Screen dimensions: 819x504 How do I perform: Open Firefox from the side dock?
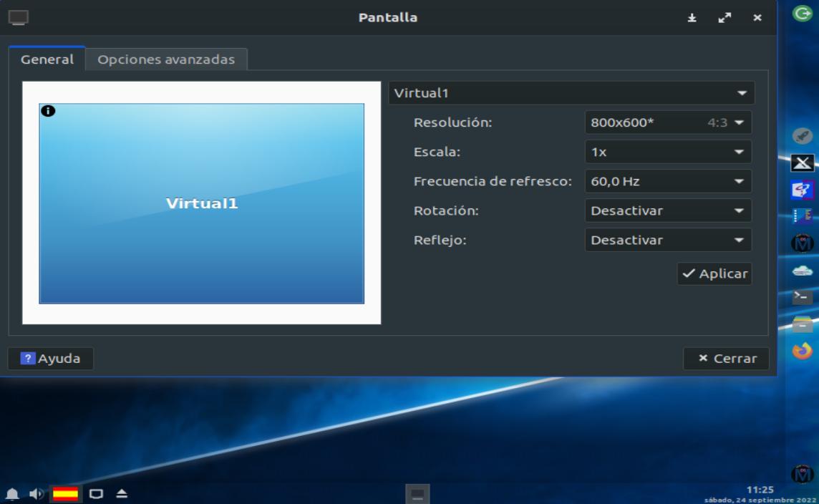[x=803, y=351]
